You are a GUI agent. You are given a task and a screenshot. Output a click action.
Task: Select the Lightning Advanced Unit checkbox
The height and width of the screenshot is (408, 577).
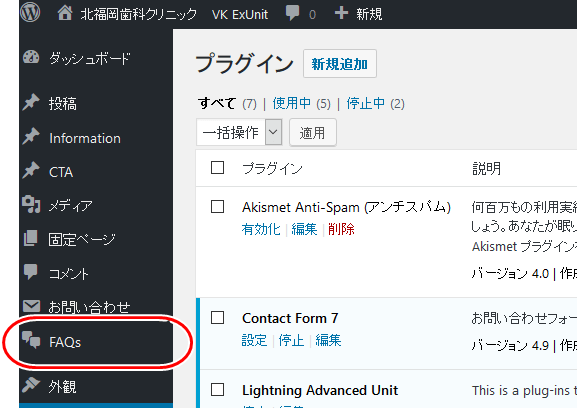(x=217, y=390)
